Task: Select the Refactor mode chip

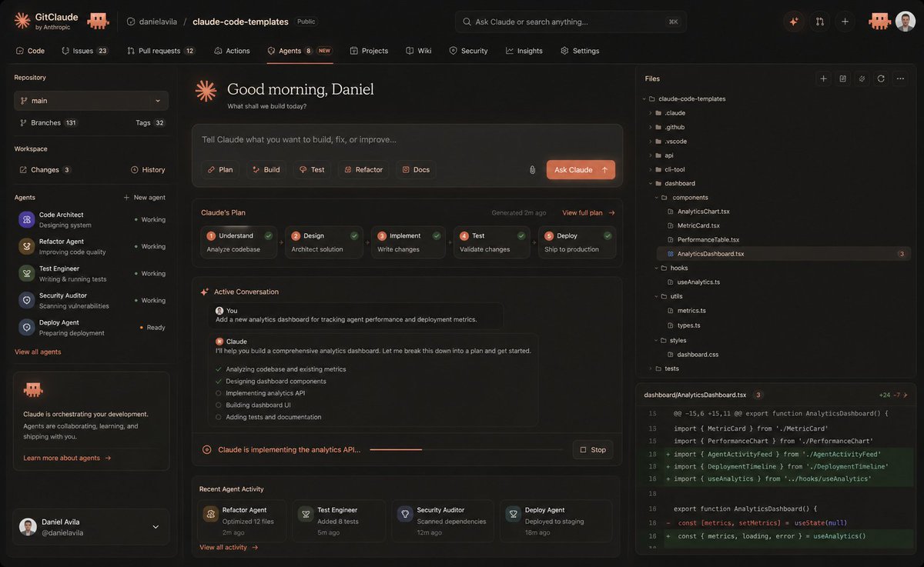Action: pos(363,170)
